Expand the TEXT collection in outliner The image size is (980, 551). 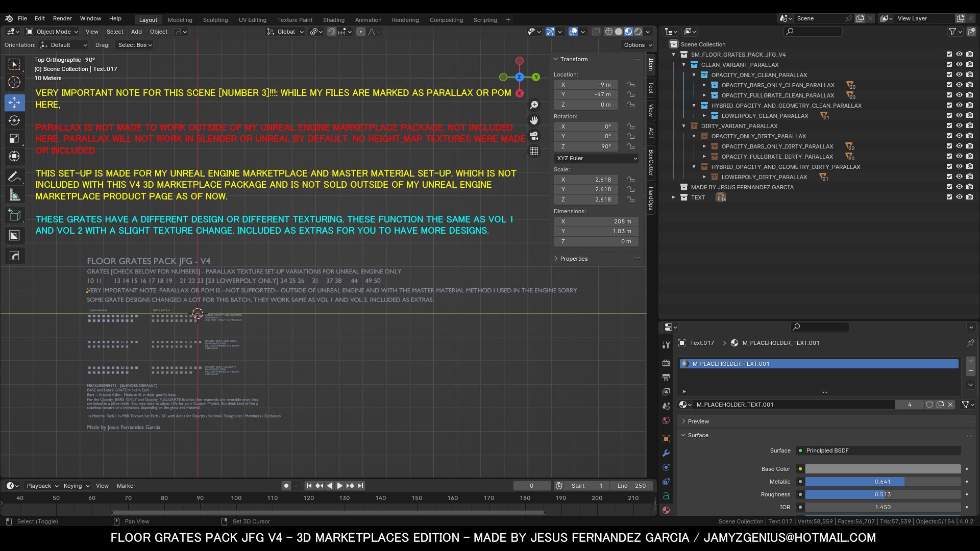[x=674, y=197]
